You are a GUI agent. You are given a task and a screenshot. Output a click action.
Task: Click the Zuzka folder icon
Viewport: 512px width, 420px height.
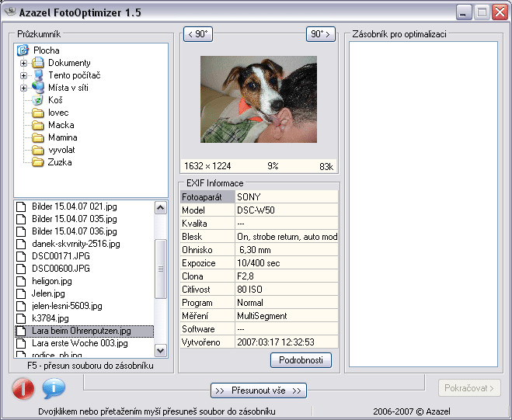tap(38, 162)
